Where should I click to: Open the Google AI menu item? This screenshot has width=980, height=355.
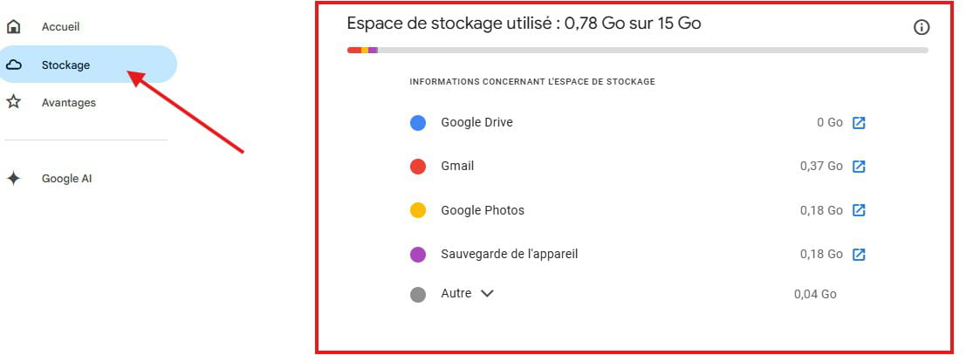[x=66, y=179]
